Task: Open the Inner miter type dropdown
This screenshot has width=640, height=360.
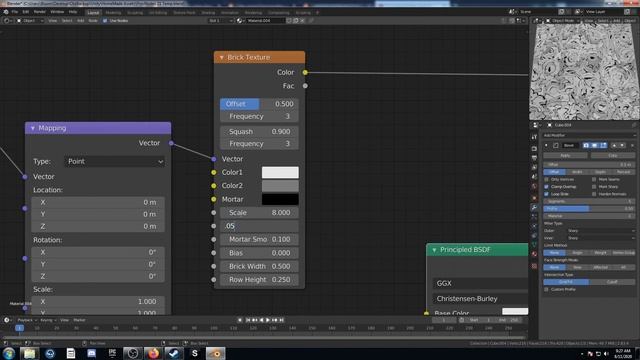Action: point(601,238)
